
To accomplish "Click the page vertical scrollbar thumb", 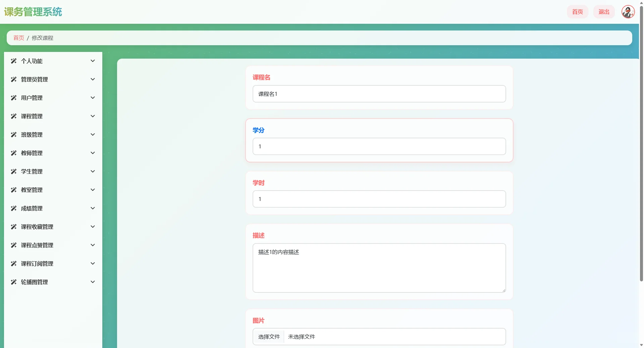I will 641,144.
